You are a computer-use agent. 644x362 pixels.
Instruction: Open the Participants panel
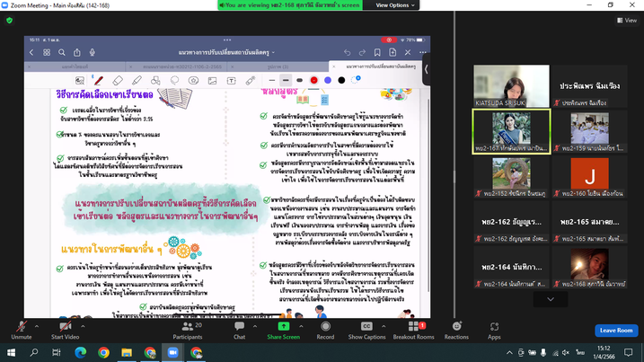(x=187, y=329)
